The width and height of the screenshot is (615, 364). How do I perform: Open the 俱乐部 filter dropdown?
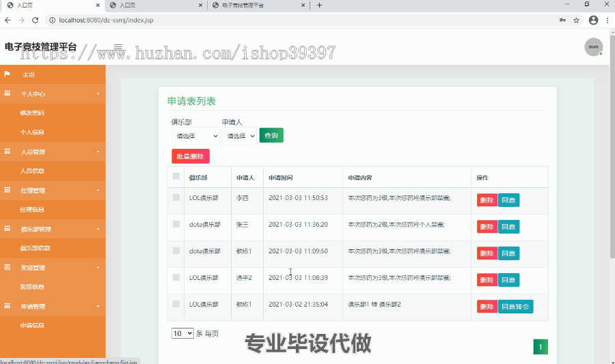tap(195, 136)
